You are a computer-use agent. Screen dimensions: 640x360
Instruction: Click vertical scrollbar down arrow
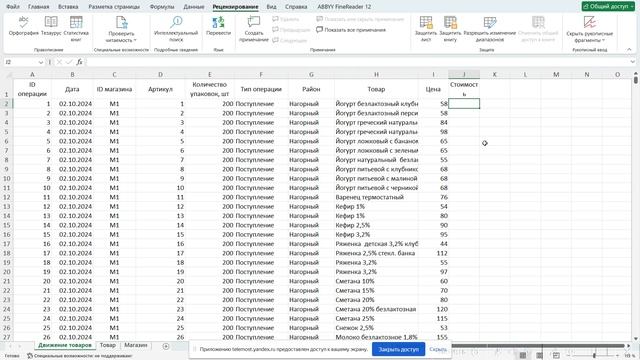click(x=636, y=339)
